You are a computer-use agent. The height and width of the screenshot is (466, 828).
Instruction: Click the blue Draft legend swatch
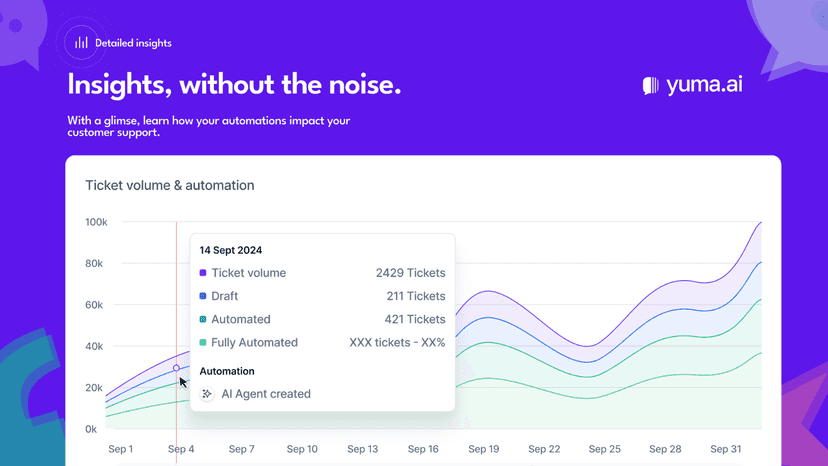point(203,296)
